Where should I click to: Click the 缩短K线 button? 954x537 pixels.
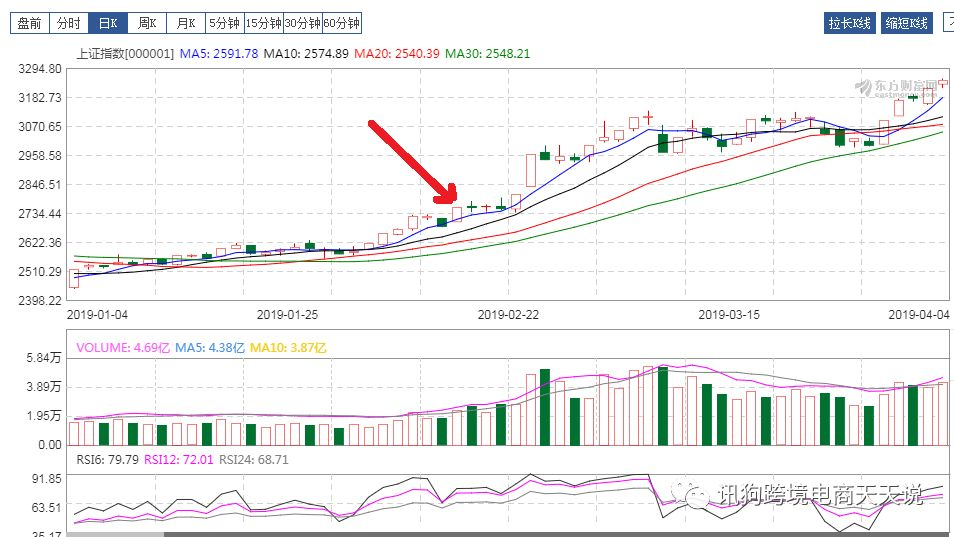tap(907, 23)
